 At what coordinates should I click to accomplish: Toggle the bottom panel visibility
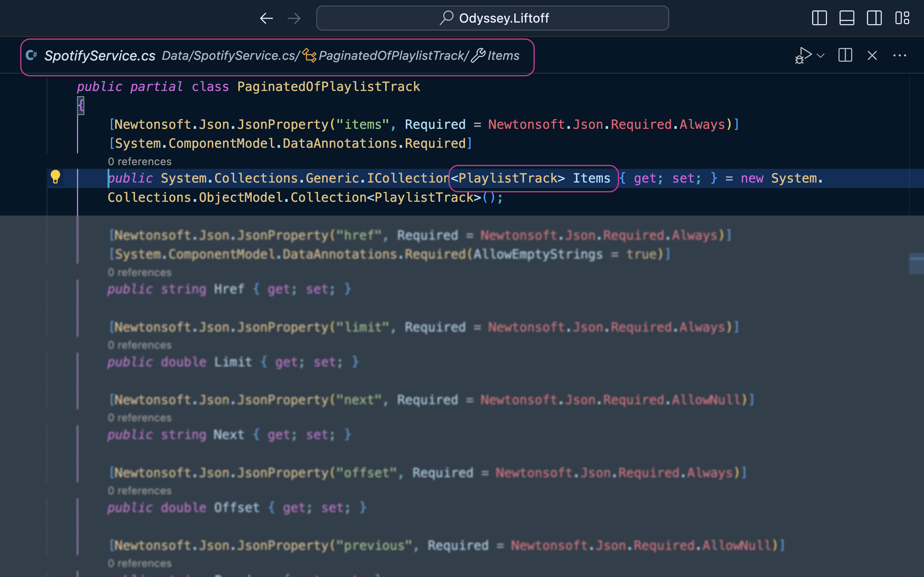point(847,18)
